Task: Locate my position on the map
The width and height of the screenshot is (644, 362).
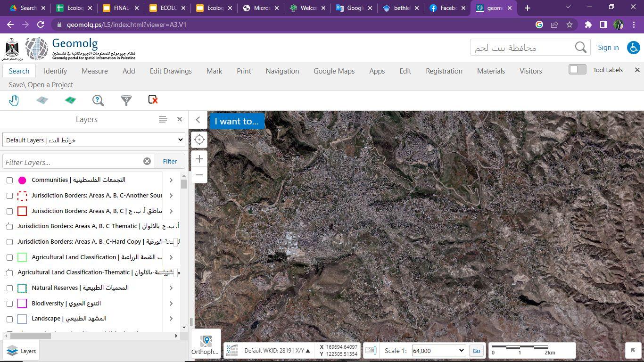Action: point(199,140)
